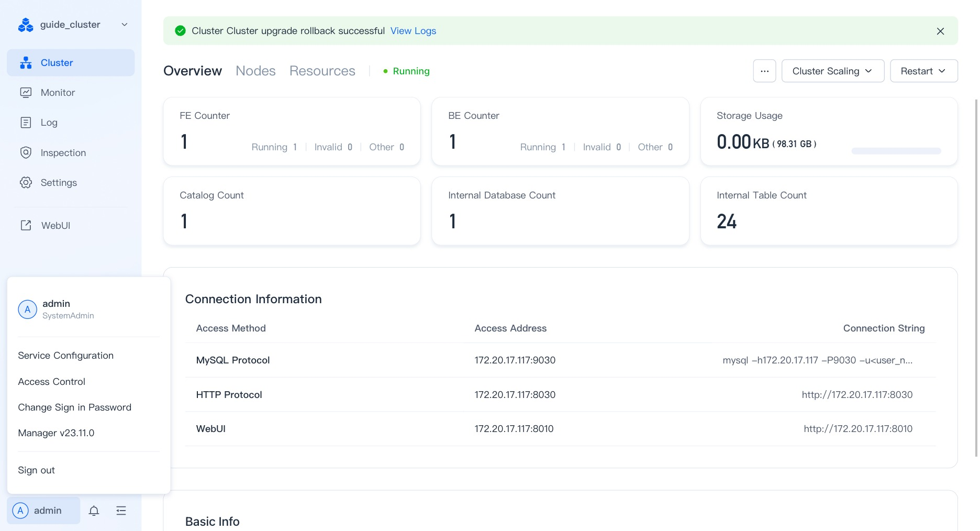
Task: Click the Internal Table Count value 24
Action: [x=727, y=222]
